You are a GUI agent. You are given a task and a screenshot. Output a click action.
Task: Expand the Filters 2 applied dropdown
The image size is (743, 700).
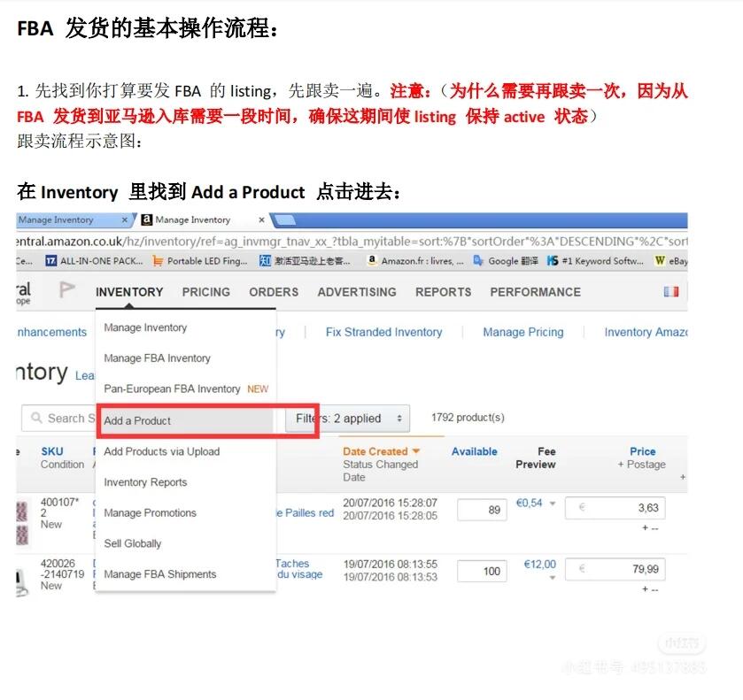pos(348,419)
